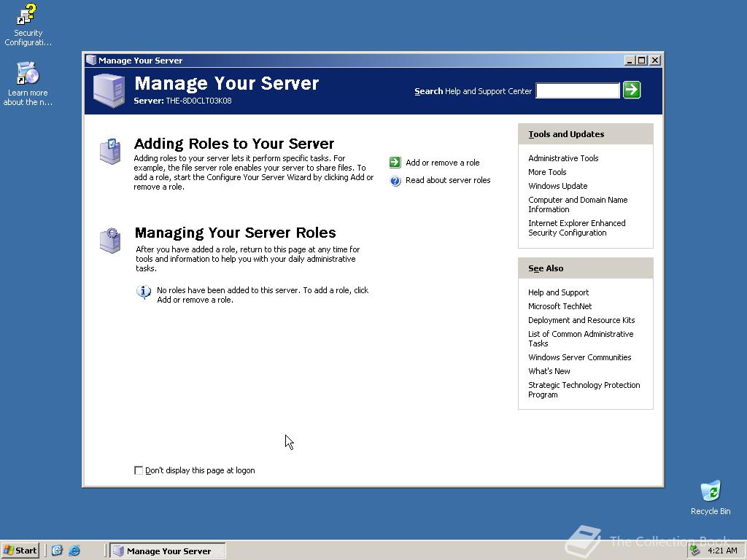This screenshot has height=560, width=747.
Task: Click the taskbar clock showing 4:21 AM
Action: click(722, 551)
